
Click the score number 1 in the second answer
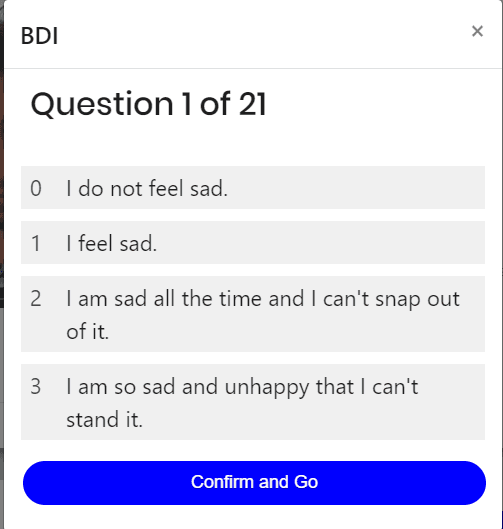click(36, 243)
